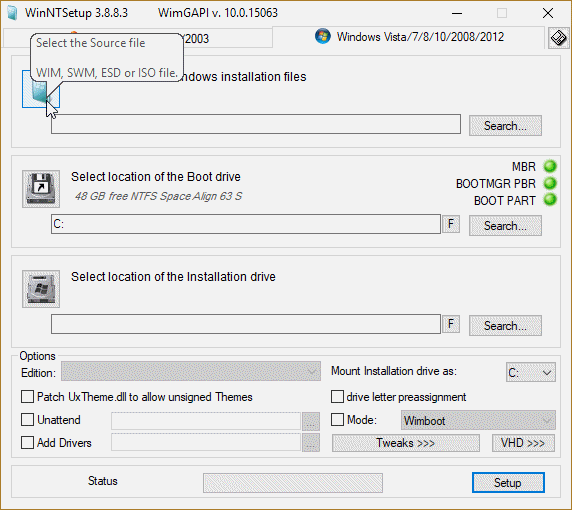
Task: Expand the VHD >>> options
Action: coord(523,443)
